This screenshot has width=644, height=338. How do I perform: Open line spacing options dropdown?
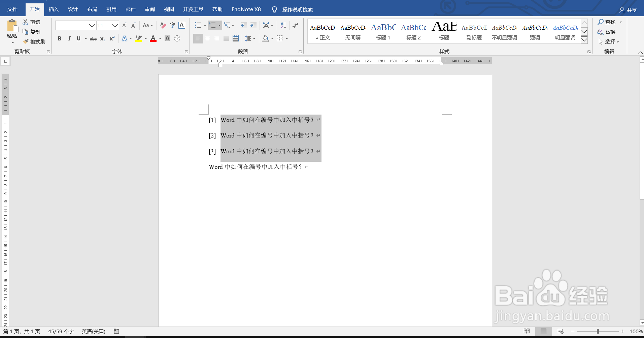254,38
